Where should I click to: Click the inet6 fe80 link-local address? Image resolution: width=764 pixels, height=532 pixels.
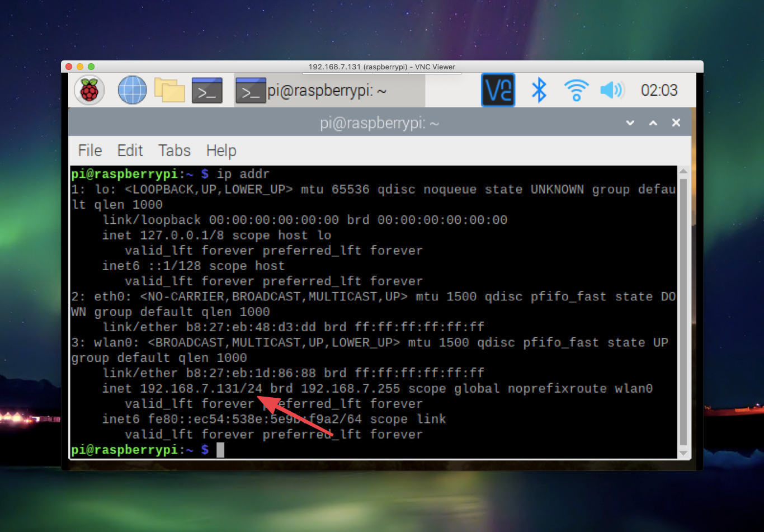pos(255,419)
